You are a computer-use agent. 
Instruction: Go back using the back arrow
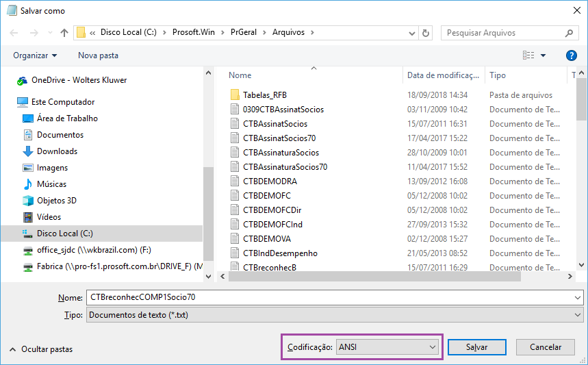pos(14,33)
